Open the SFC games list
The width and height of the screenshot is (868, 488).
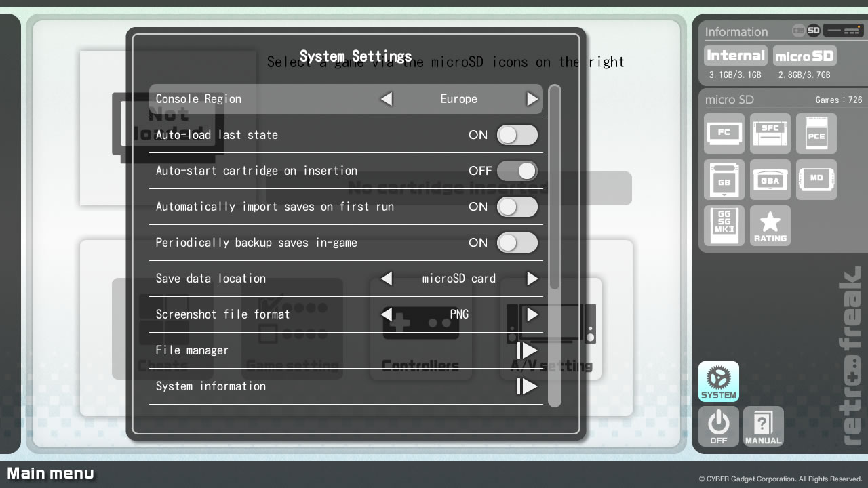[x=770, y=134]
